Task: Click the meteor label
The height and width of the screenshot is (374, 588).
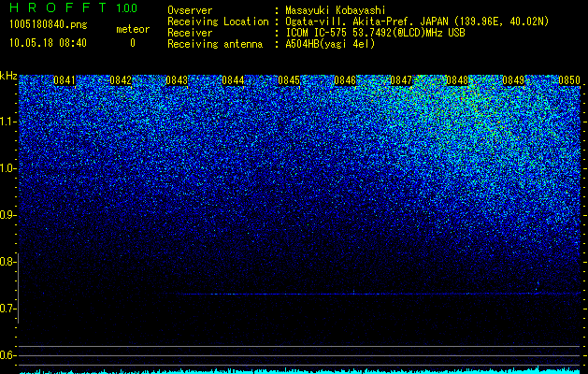Action: [x=133, y=29]
